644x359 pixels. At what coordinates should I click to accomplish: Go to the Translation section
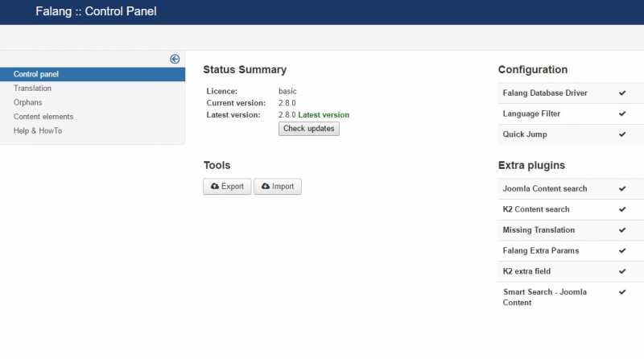tap(32, 89)
